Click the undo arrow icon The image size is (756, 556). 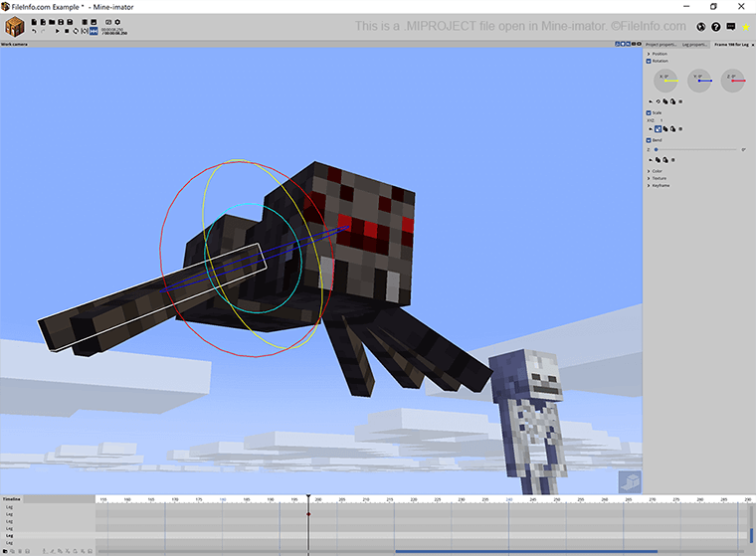coord(34,32)
